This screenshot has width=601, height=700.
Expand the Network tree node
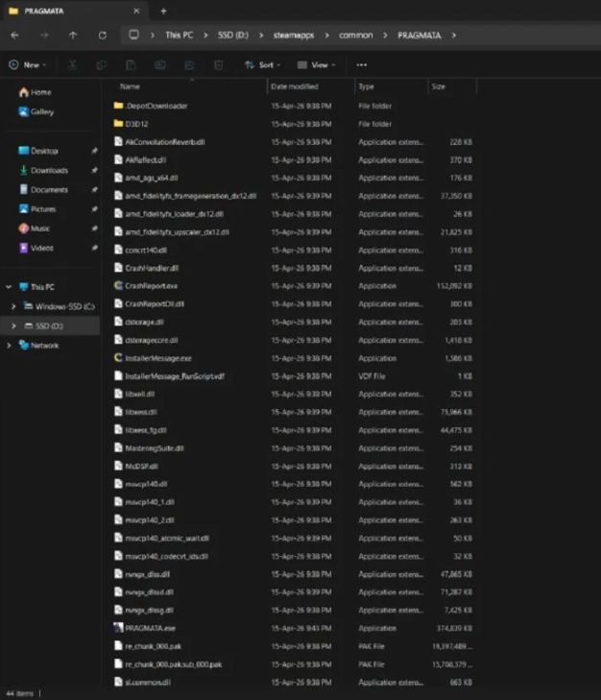pos(9,345)
